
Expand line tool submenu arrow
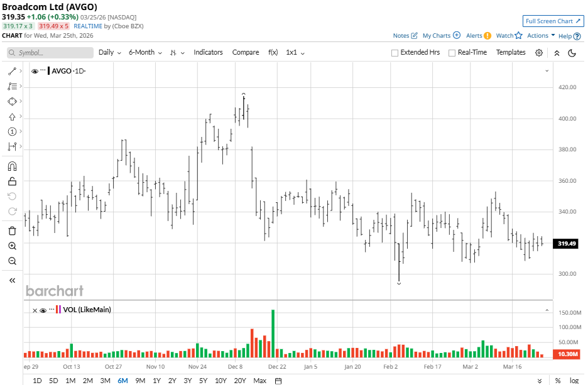(x=21, y=71)
